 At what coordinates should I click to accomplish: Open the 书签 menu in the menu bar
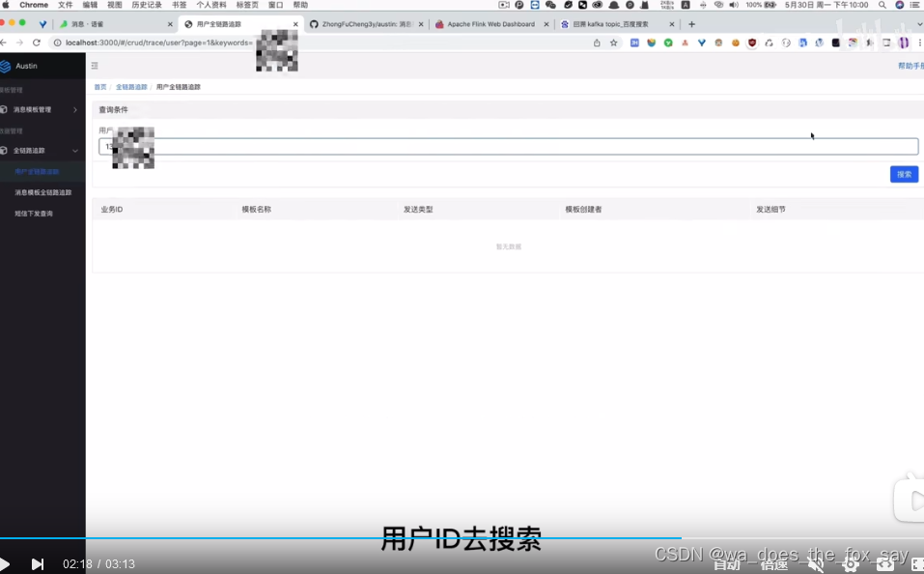point(181,5)
